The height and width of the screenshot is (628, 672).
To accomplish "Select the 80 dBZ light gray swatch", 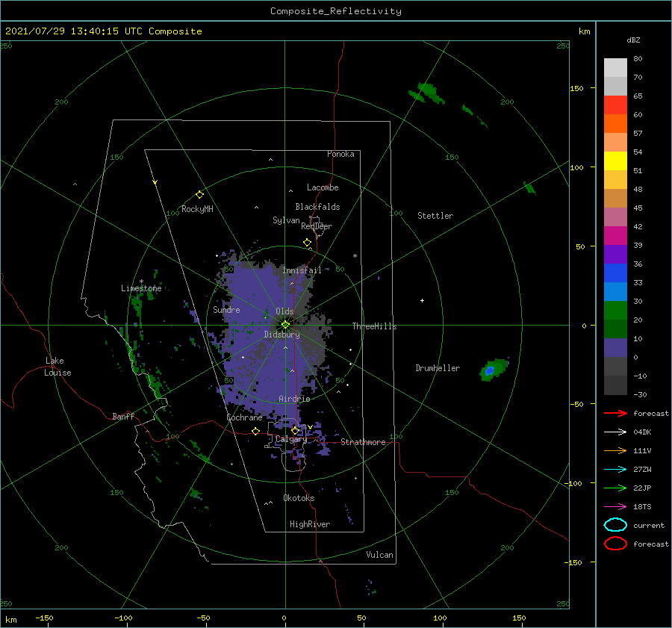I will pyautogui.click(x=615, y=67).
